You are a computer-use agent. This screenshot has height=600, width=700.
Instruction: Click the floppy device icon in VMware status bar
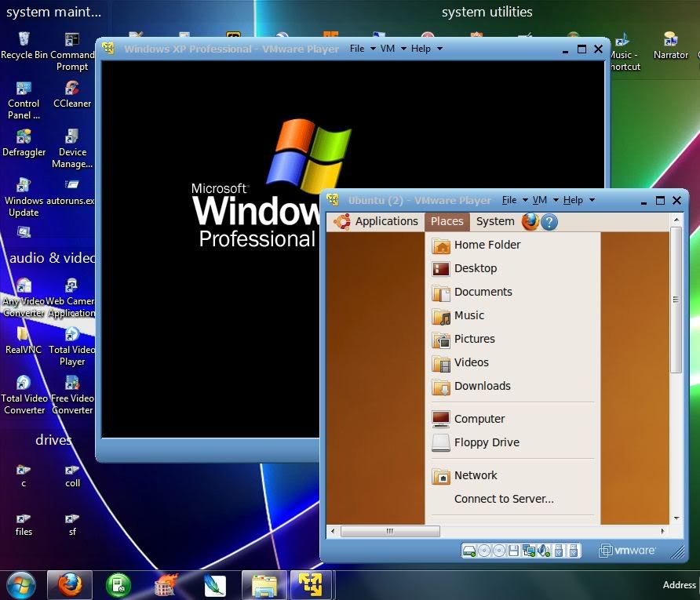[x=514, y=551]
